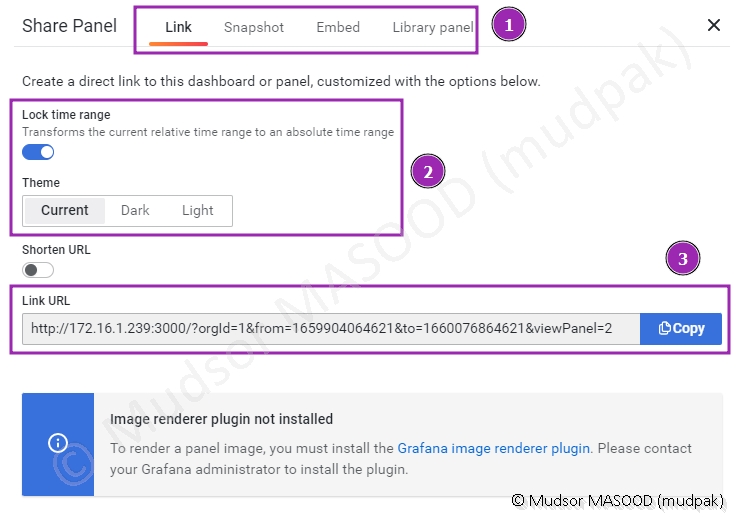742x519 pixels.
Task: Close the Share Panel dialog
Action: tap(714, 26)
